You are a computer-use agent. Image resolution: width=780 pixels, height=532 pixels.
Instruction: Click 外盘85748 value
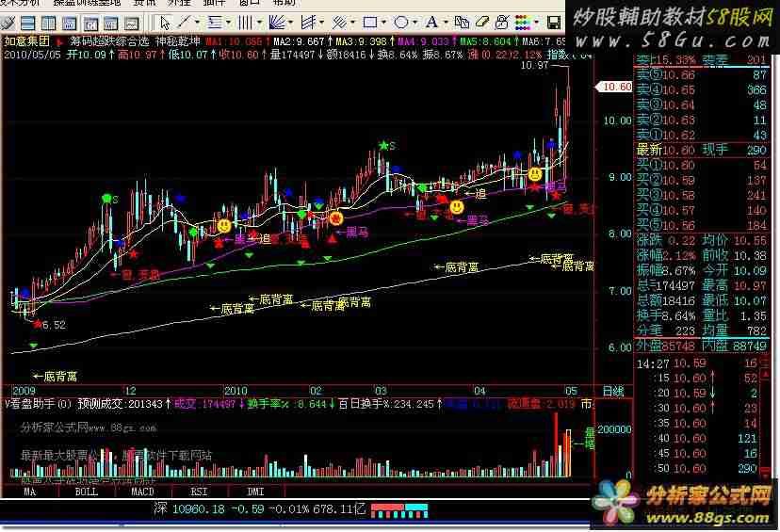[666, 345]
